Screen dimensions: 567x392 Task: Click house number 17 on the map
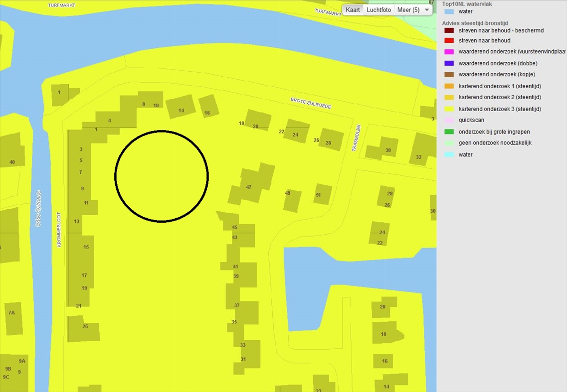coord(84,275)
